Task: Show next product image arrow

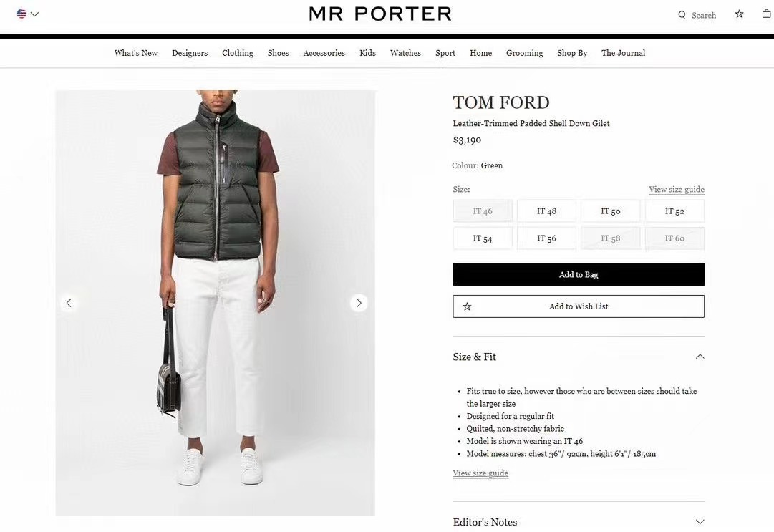Action: 359,303
